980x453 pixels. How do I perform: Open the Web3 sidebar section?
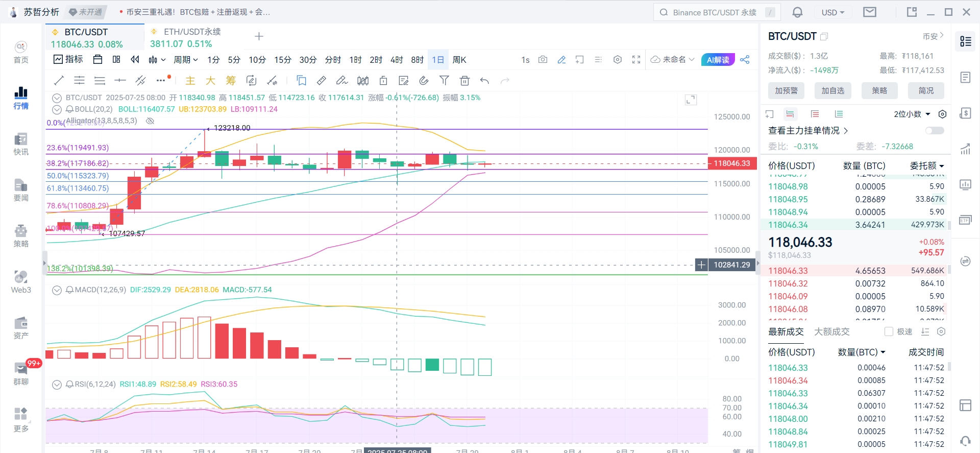coord(21,282)
